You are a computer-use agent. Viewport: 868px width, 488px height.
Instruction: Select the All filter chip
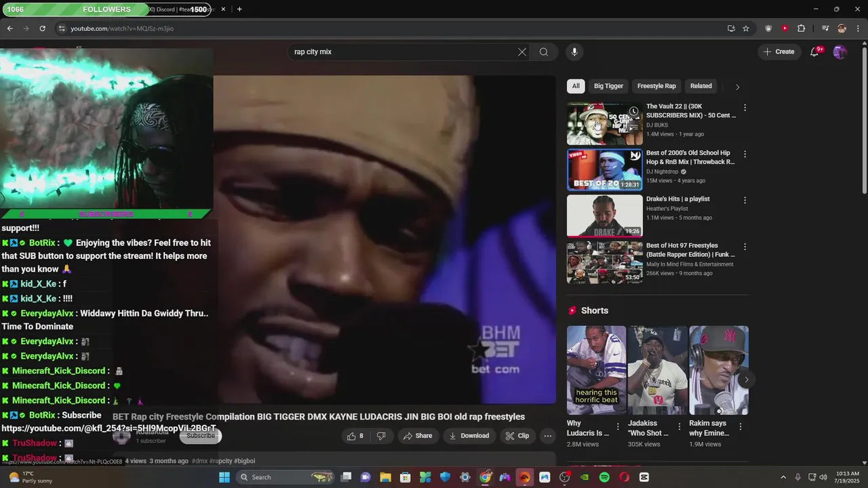(x=576, y=86)
